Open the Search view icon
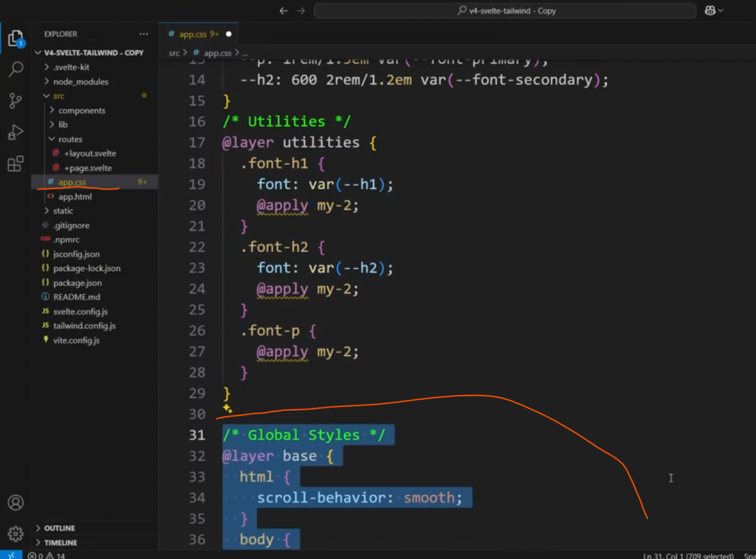This screenshot has width=756, height=559. [x=16, y=70]
